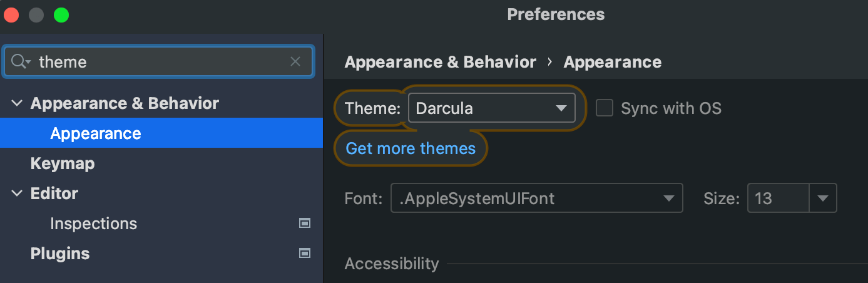Open the Keymap settings page
The image size is (868, 283).
[63, 163]
